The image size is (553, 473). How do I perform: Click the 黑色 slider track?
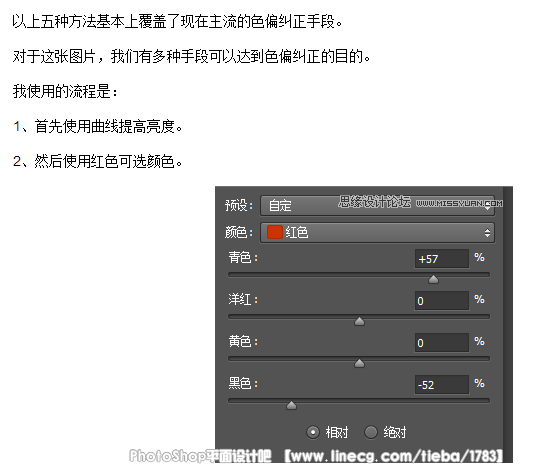359,400
